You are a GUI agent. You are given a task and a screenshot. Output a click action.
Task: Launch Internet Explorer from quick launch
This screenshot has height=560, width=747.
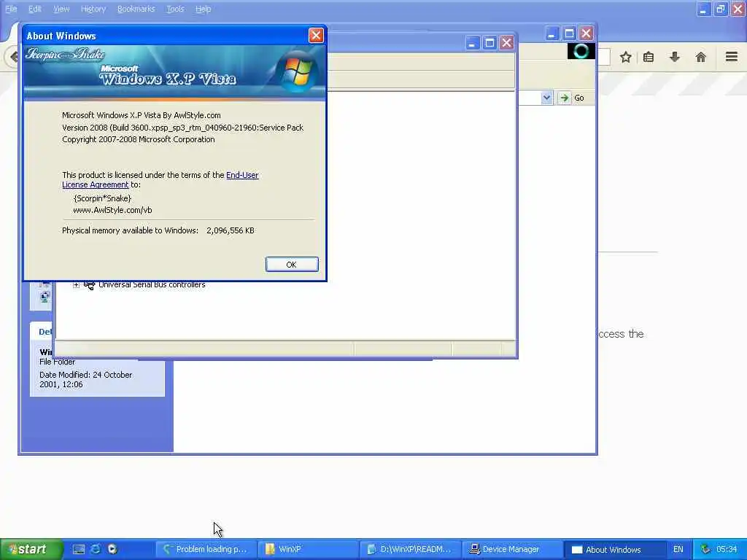(x=96, y=549)
